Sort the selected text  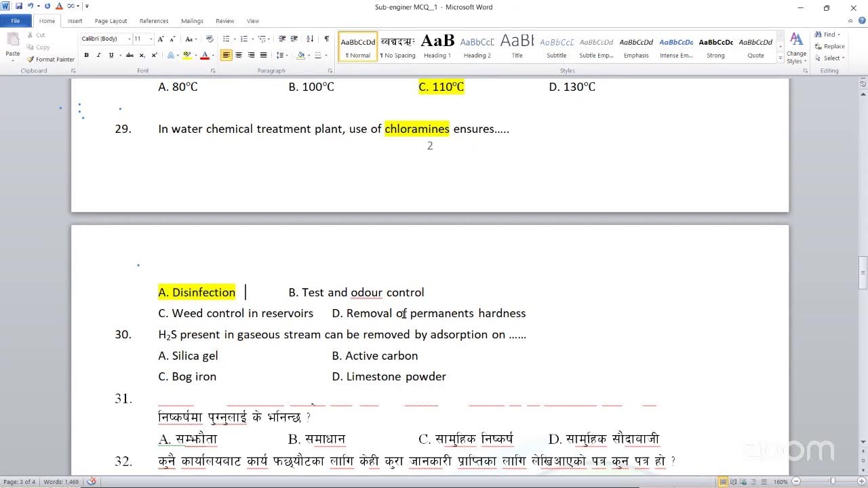[x=310, y=39]
